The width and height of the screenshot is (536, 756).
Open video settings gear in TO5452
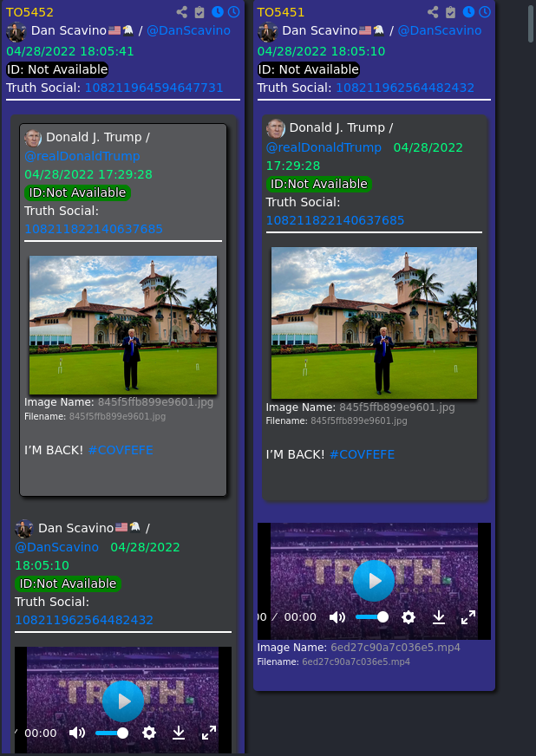pyautogui.click(x=149, y=733)
